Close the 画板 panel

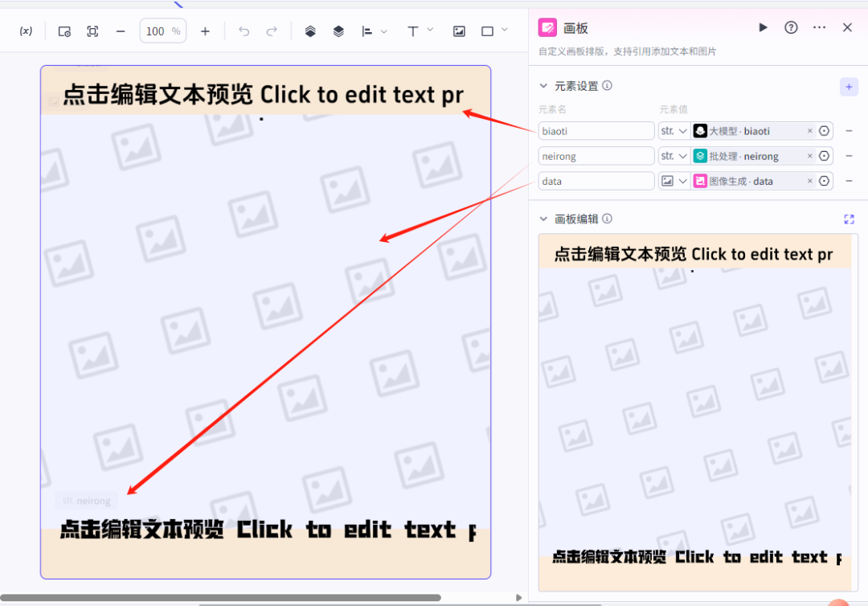[848, 27]
